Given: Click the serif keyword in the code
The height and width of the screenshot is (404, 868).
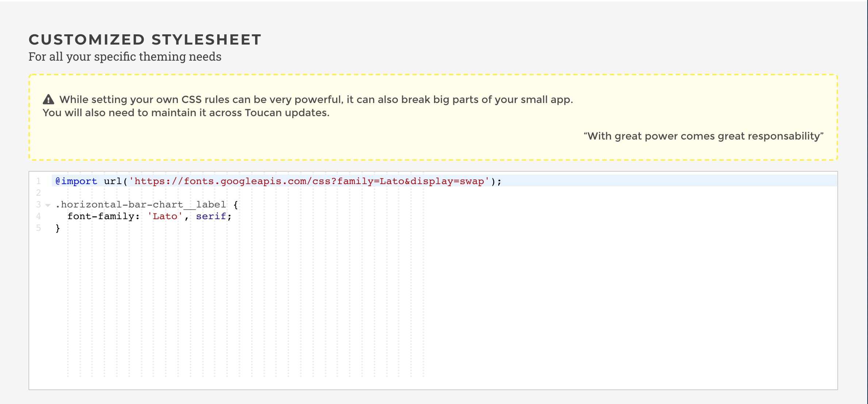Looking at the screenshot, I should [x=211, y=216].
